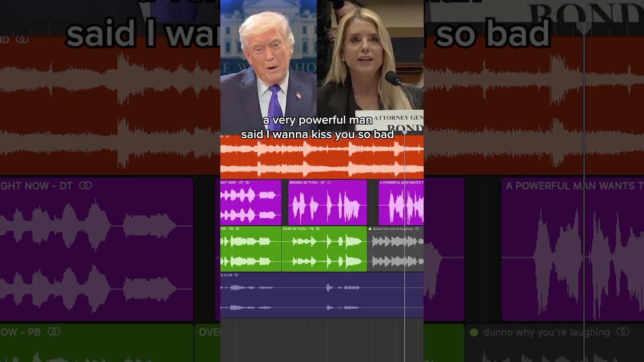The image size is (644, 362).
Task: Select the orange music waveform region
Action: click(322, 156)
